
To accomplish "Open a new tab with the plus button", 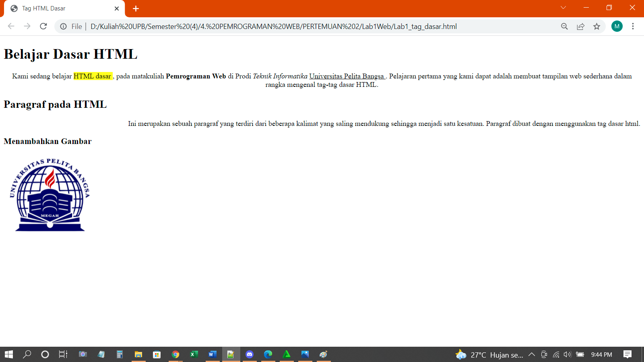I will click(136, 8).
